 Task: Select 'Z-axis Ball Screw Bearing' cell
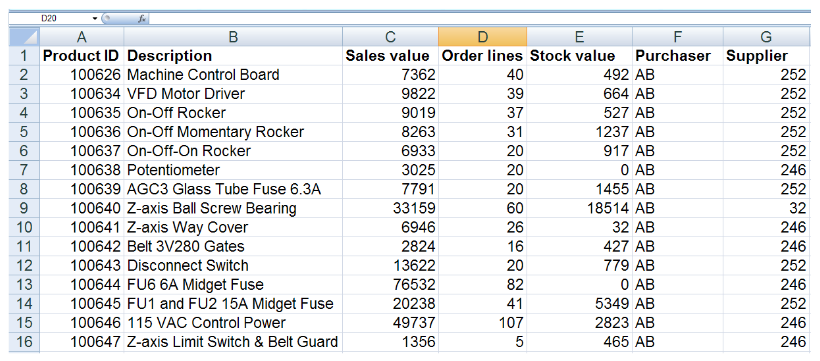[x=233, y=208]
